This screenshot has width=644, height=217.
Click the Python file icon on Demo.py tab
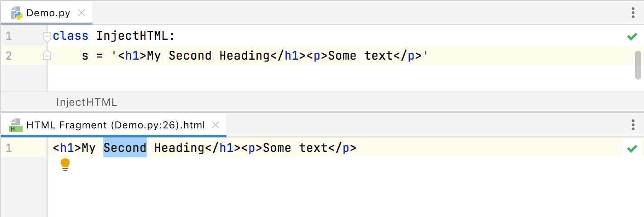[17, 13]
